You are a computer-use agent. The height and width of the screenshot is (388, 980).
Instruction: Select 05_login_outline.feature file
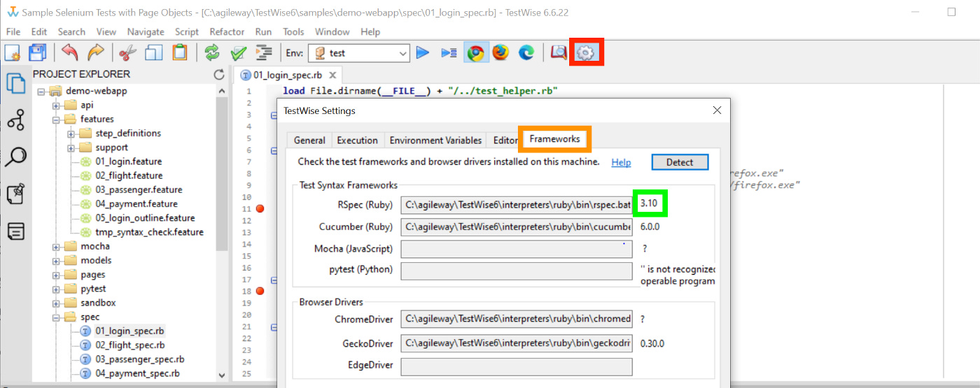point(145,218)
